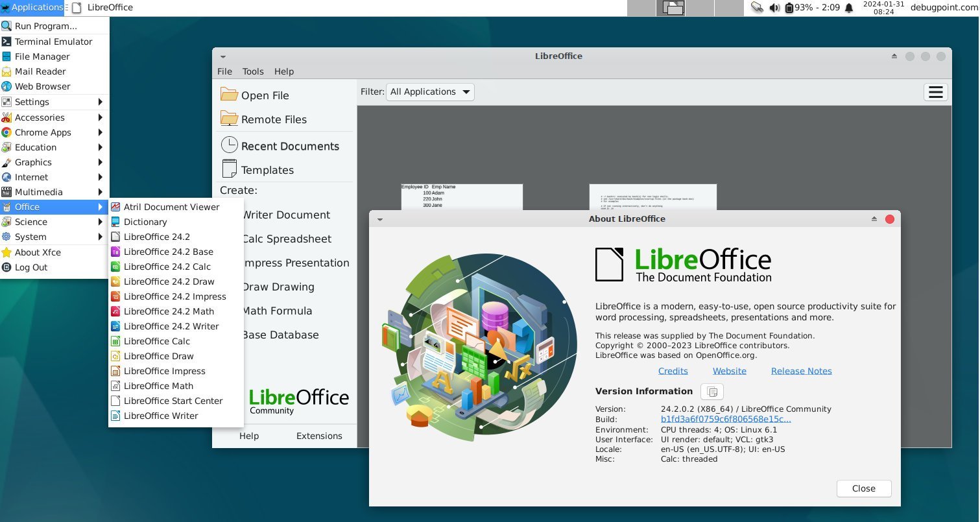Open LibreOffice Calc without a version number
The height and width of the screenshot is (522, 980).
point(176,341)
